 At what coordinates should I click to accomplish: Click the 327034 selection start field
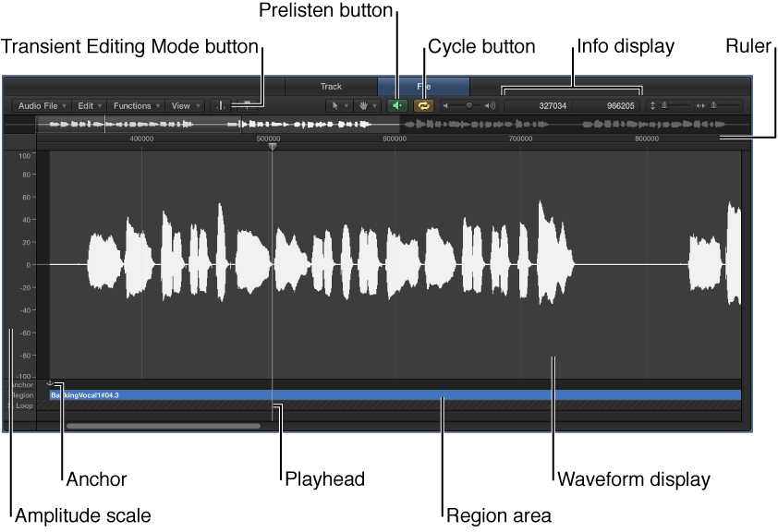click(x=553, y=106)
